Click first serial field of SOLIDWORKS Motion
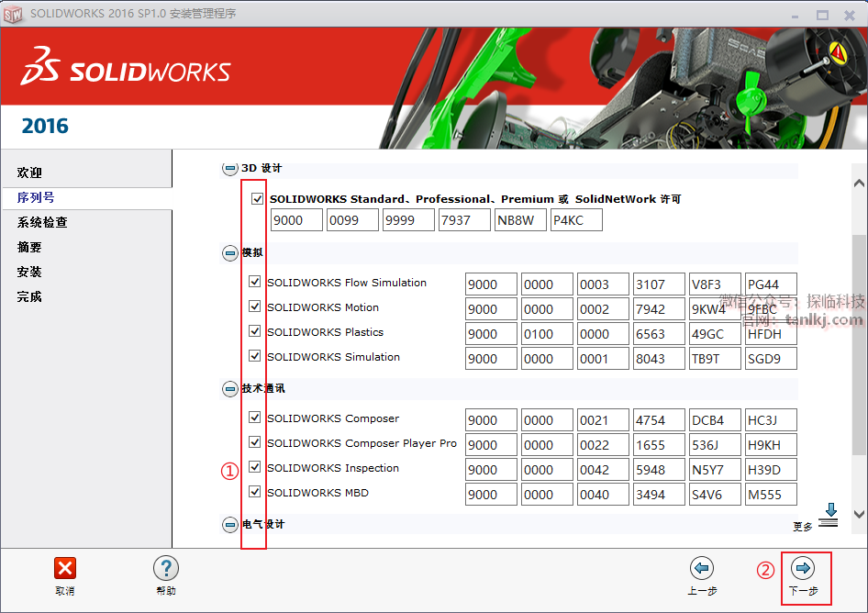The image size is (868, 613). coord(490,309)
